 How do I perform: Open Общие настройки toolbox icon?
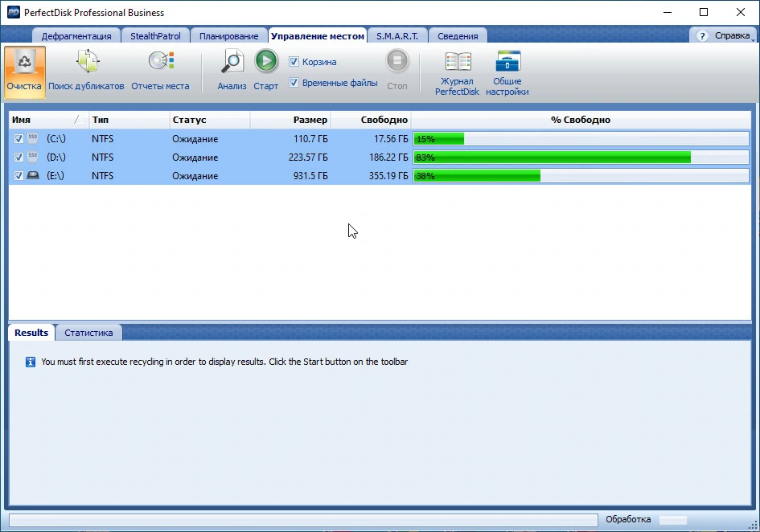[507, 61]
